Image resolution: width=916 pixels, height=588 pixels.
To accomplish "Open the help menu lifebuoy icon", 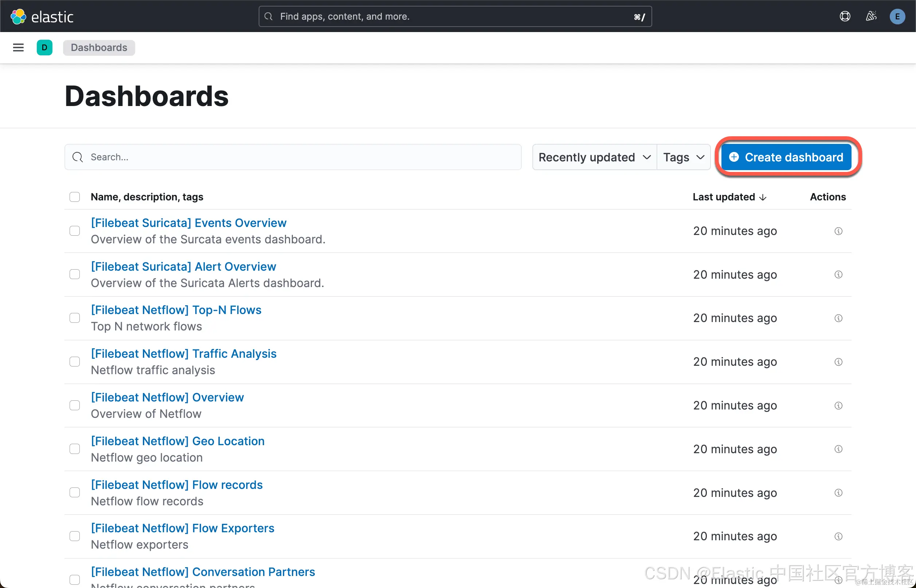I will tap(845, 16).
